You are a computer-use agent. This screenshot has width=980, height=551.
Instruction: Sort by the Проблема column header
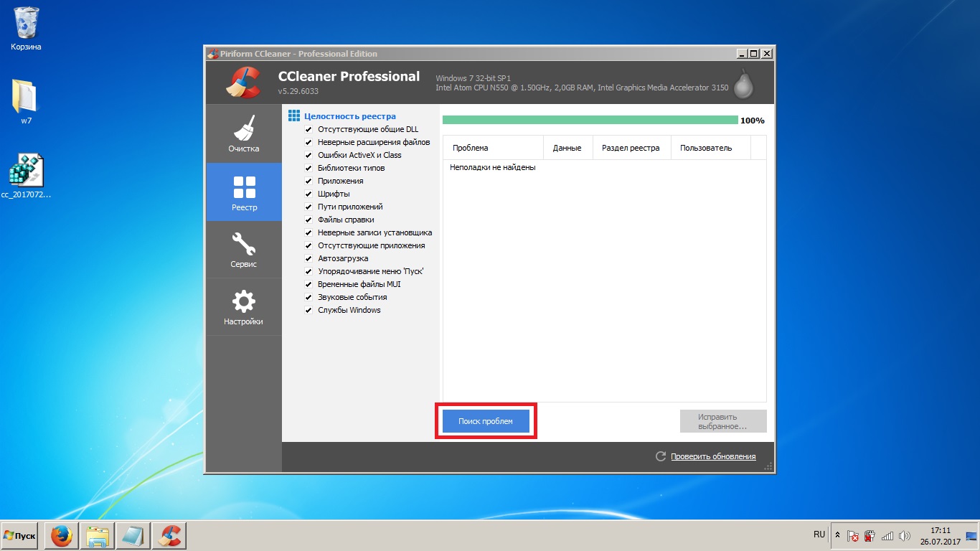(x=493, y=148)
